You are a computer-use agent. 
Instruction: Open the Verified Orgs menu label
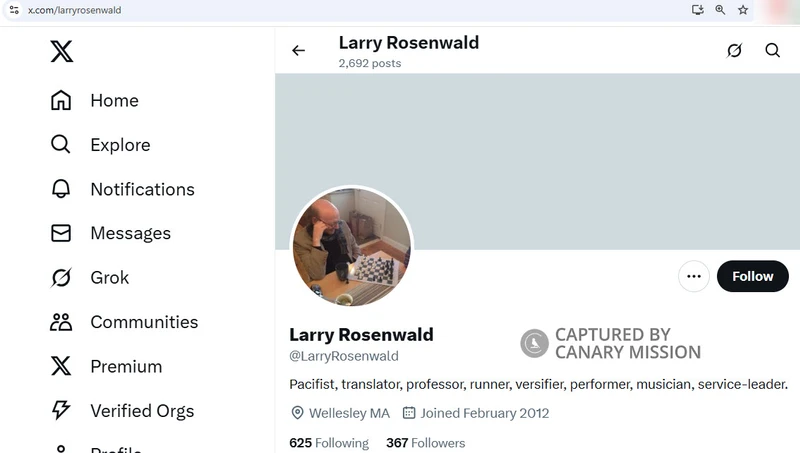coord(142,411)
